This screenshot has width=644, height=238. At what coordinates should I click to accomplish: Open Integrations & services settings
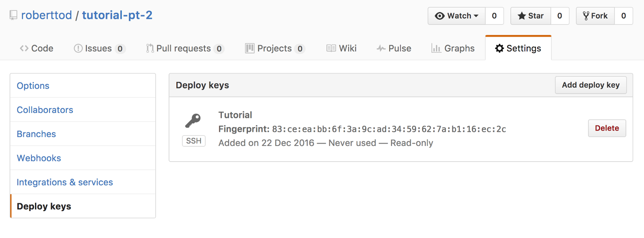coord(65,182)
